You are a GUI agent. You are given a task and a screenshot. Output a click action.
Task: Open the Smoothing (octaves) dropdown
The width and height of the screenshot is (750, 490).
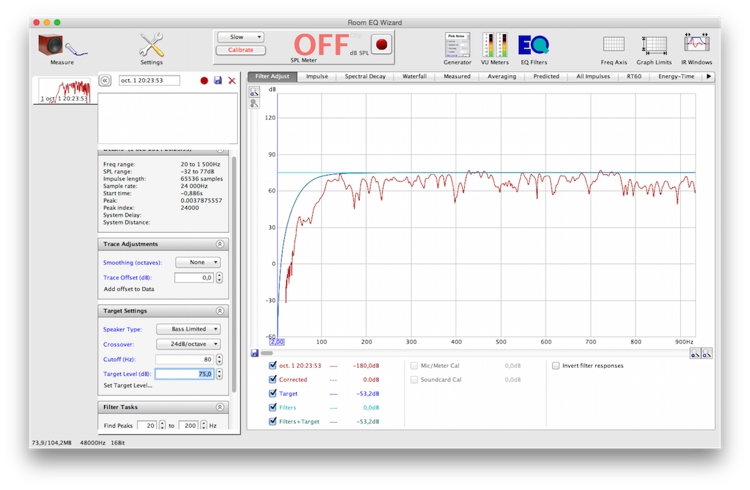click(x=198, y=262)
